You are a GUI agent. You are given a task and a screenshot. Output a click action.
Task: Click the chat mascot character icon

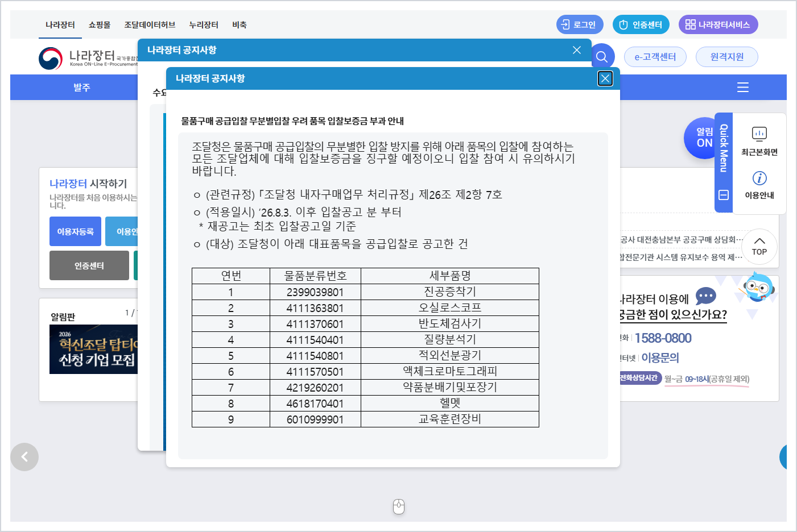(x=758, y=287)
